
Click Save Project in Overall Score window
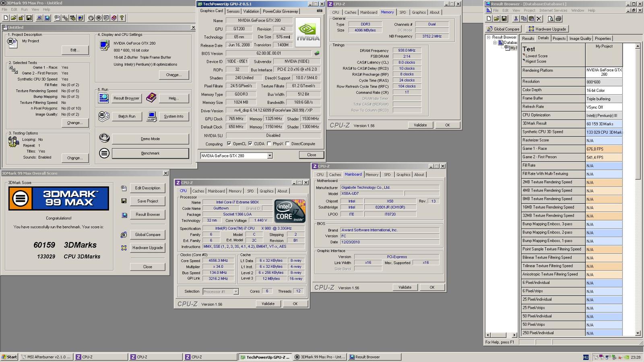148,201
